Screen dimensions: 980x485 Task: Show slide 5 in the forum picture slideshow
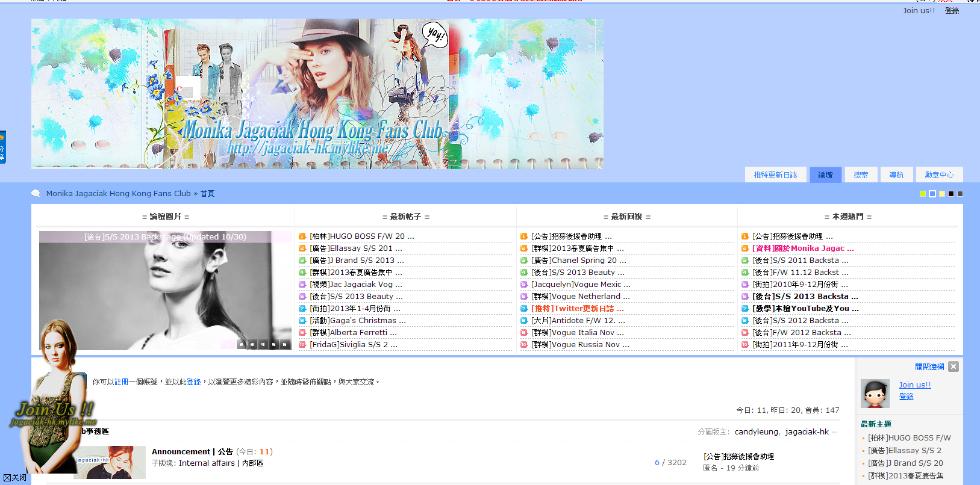click(273, 345)
